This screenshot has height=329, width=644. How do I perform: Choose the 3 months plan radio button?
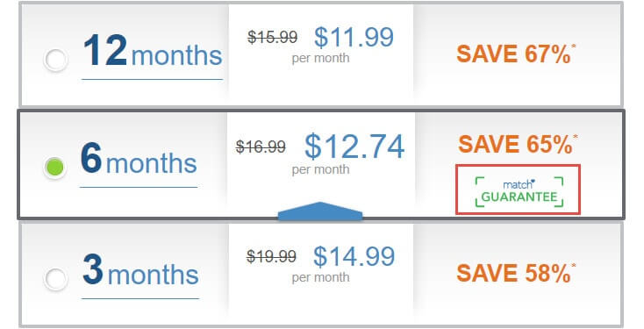coord(56,279)
